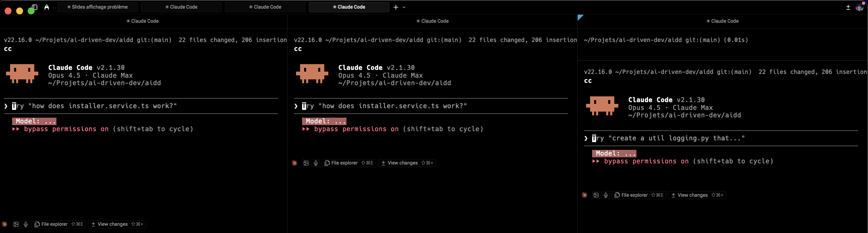The image size is (868, 233).
Task: Add a new tab with the plus icon
Action: [x=396, y=7]
